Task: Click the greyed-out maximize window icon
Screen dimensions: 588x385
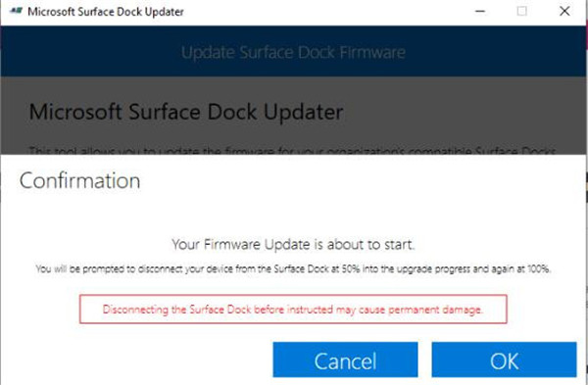Action: click(x=521, y=11)
